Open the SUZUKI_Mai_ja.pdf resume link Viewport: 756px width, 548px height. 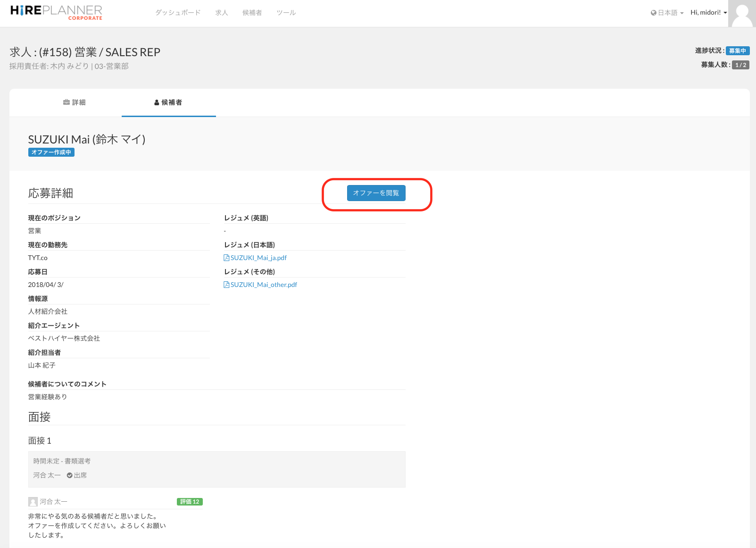pyautogui.click(x=258, y=258)
